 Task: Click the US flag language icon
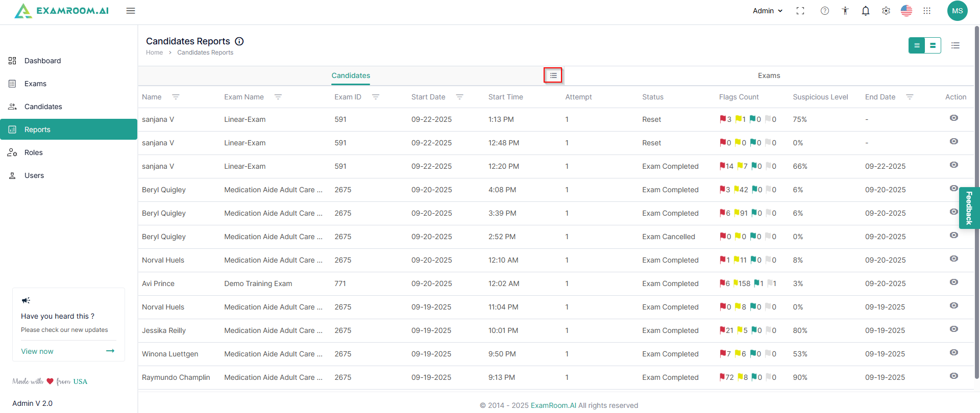[x=906, y=11]
